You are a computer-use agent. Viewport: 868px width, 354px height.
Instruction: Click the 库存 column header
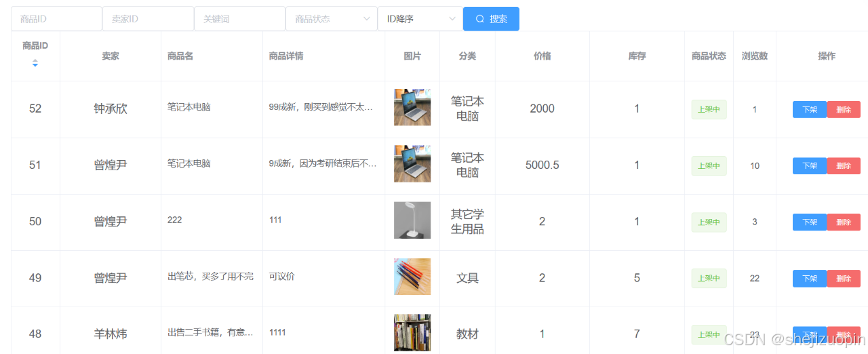coord(637,56)
